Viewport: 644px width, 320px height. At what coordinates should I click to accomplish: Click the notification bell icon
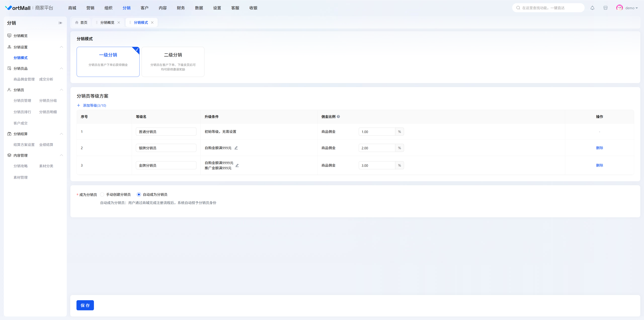point(592,8)
